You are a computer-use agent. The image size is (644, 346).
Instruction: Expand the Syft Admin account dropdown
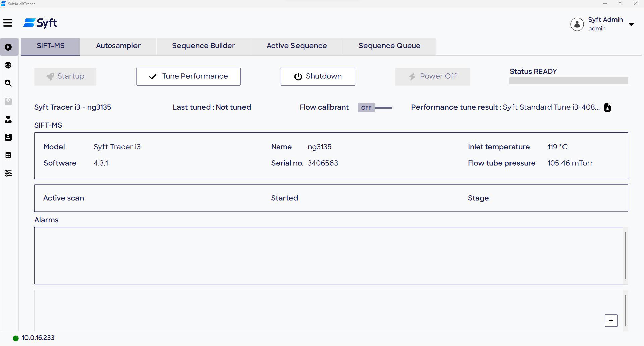tap(632, 24)
